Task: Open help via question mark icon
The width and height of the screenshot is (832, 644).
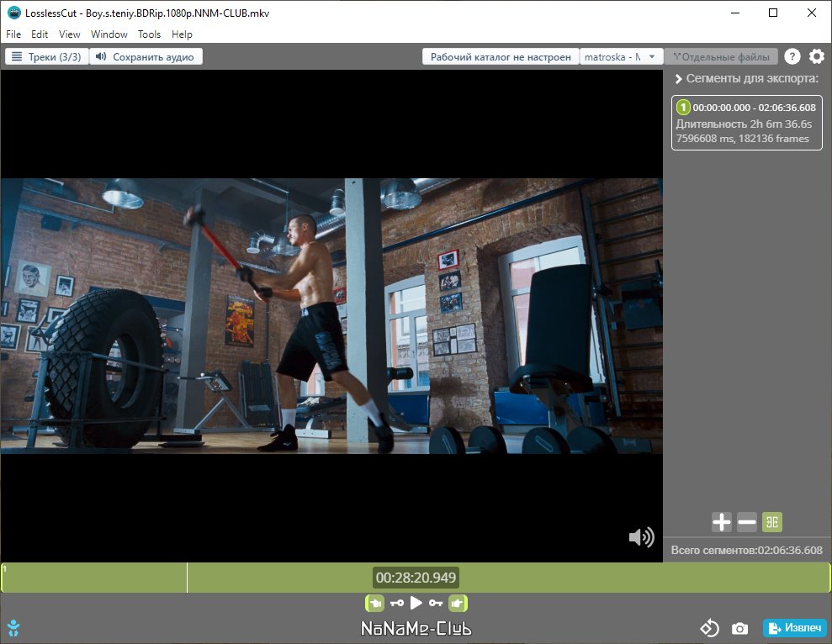Action: point(792,56)
